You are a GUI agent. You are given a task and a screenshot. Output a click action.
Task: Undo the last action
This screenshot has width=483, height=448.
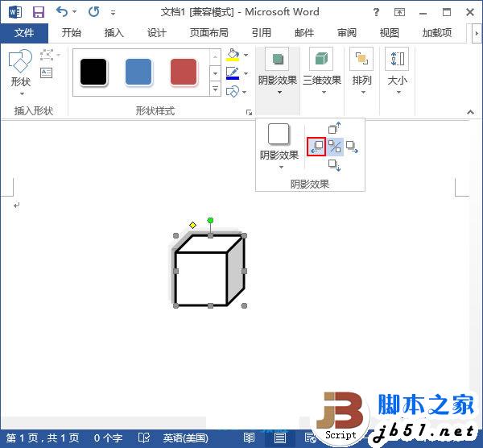click(62, 12)
